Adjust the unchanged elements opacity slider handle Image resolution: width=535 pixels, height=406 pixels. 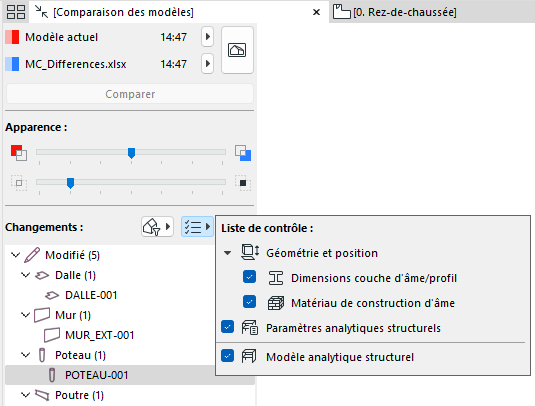coord(70,183)
